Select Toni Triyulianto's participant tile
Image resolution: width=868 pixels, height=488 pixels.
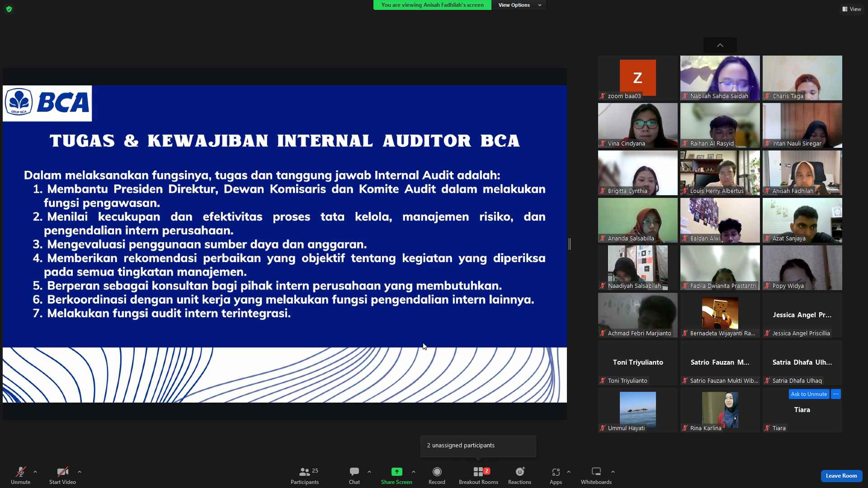point(638,362)
